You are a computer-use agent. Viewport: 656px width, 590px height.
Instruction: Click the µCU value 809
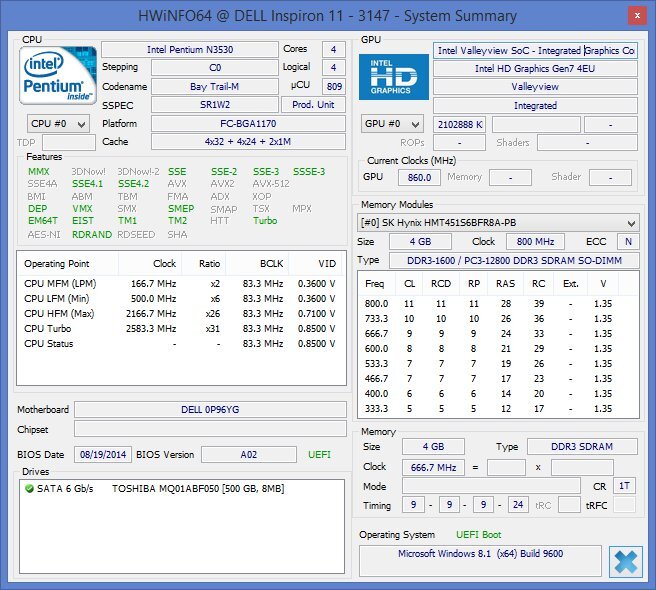pos(334,87)
